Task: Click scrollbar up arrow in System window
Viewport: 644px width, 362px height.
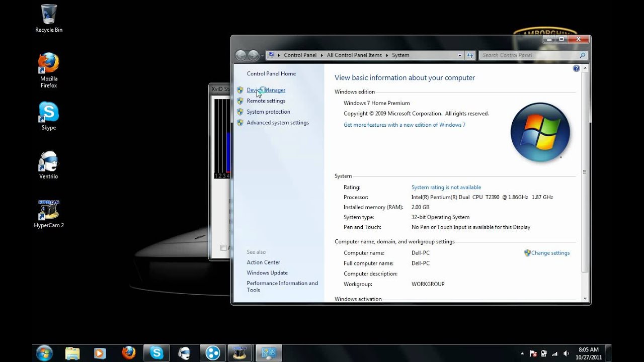Action: click(585, 68)
